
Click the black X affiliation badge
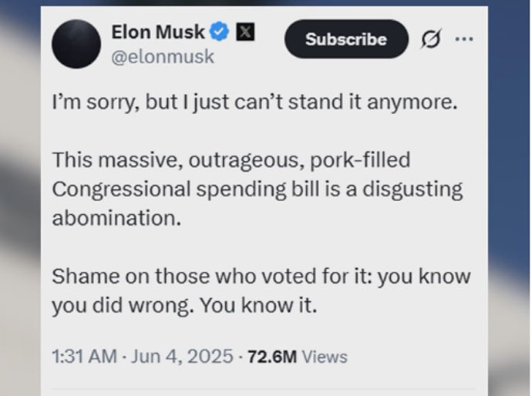[x=245, y=32]
